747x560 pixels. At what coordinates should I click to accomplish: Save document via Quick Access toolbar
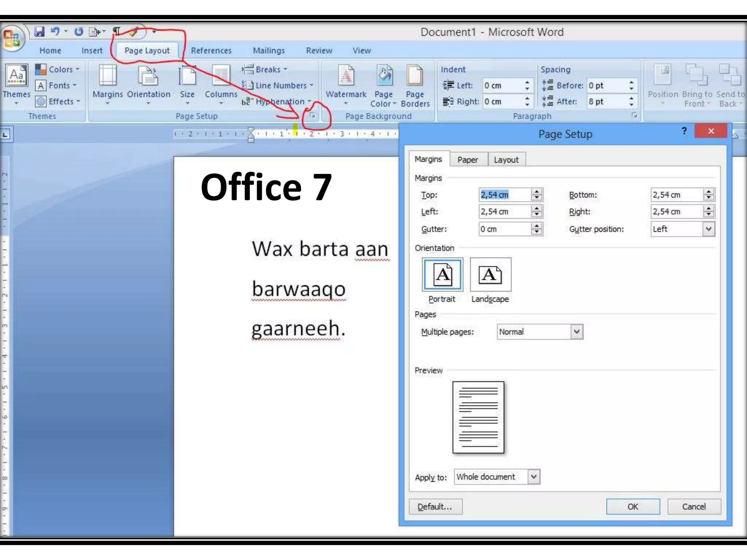[x=39, y=32]
